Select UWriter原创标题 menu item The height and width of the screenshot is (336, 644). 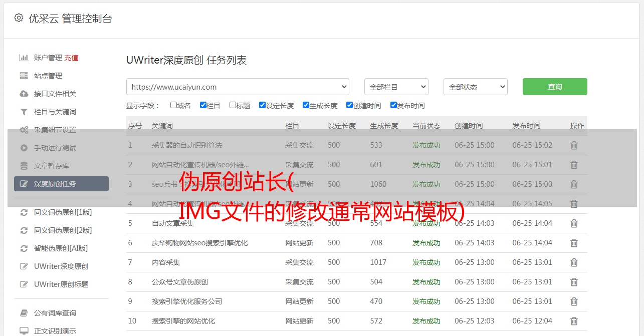coord(61,284)
